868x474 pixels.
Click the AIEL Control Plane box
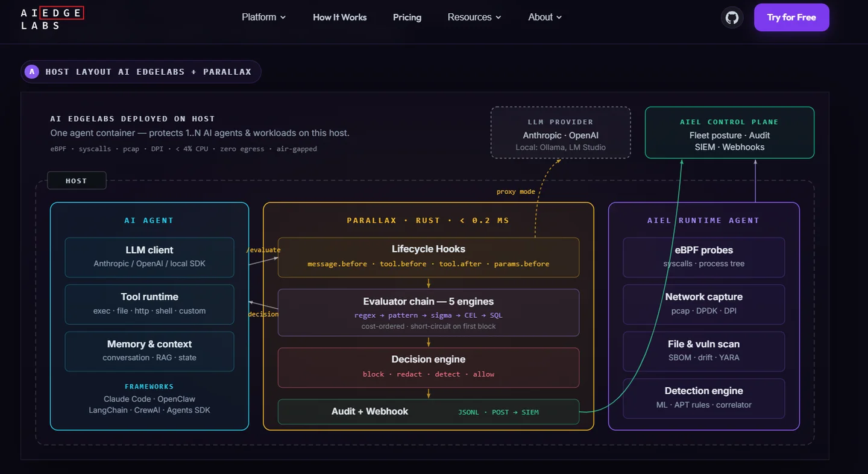[x=729, y=133]
